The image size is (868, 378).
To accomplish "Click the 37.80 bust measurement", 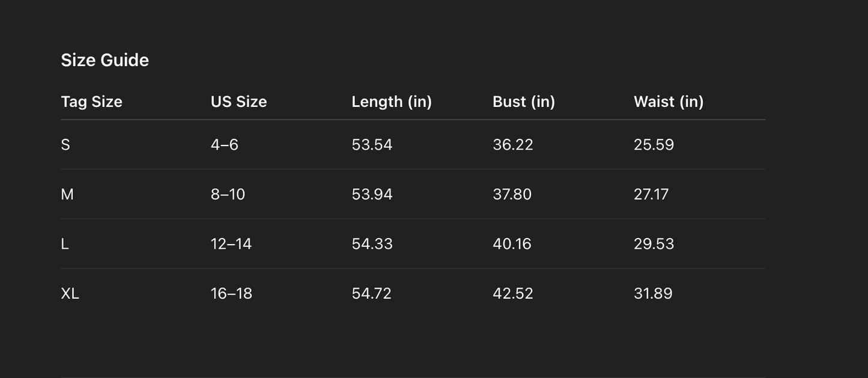I will [512, 194].
